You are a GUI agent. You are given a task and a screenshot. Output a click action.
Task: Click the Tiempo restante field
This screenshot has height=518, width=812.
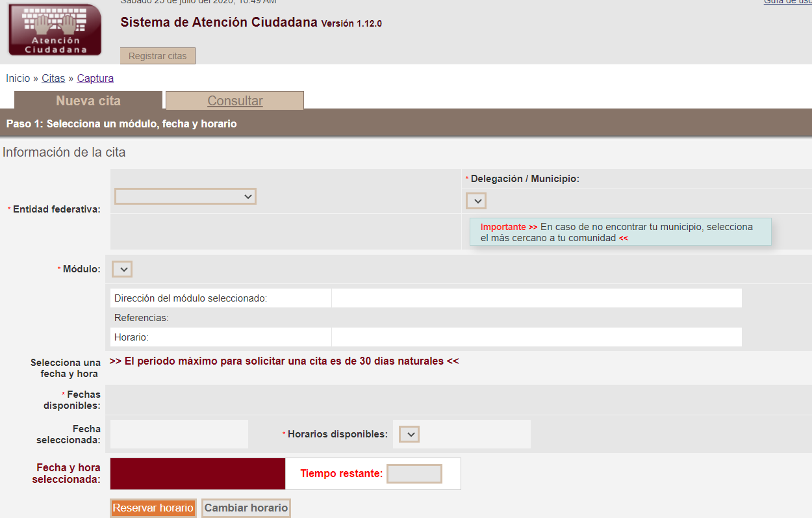[x=414, y=474]
